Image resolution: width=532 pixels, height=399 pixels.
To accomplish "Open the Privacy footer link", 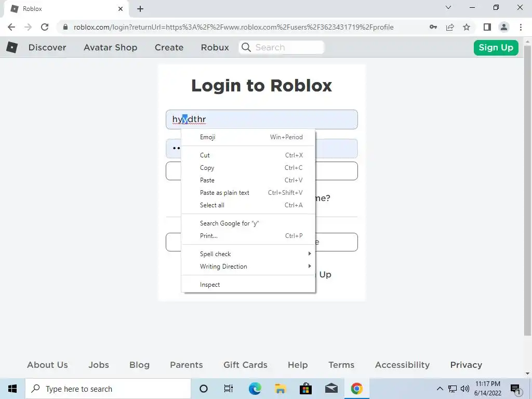I will (466, 365).
